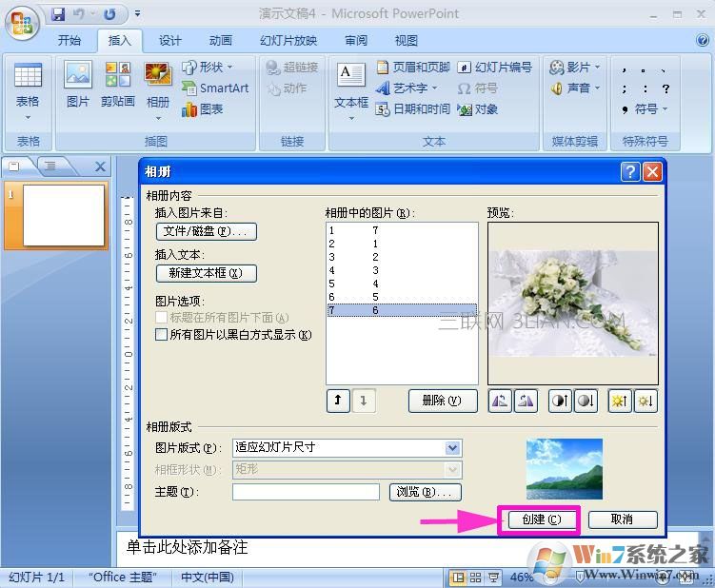Click the 主题 text input field
The height and width of the screenshot is (588, 715).
point(306,492)
